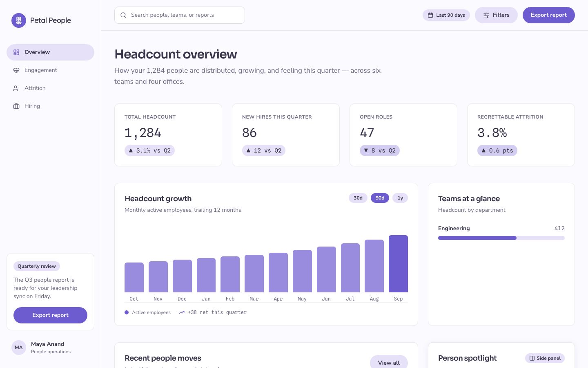Click the Filters sliders icon

(x=486, y=15)
